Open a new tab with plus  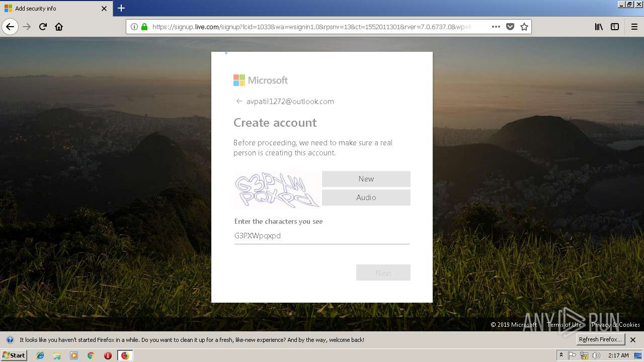[121, 8]
